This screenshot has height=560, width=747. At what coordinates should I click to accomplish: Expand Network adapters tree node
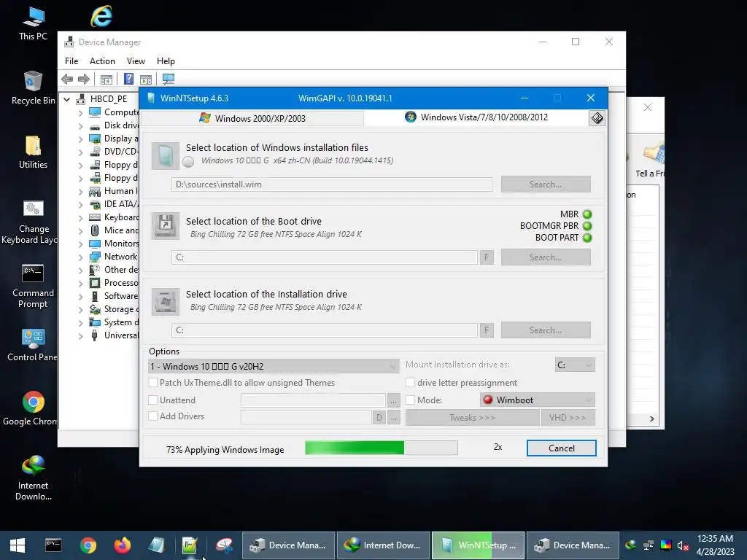(x=80, y=257)
